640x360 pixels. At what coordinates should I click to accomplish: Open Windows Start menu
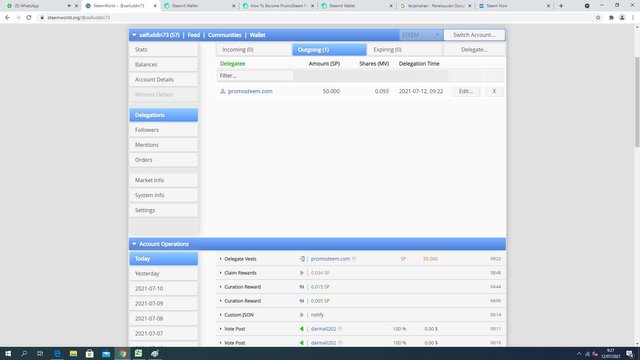[8, 353]
